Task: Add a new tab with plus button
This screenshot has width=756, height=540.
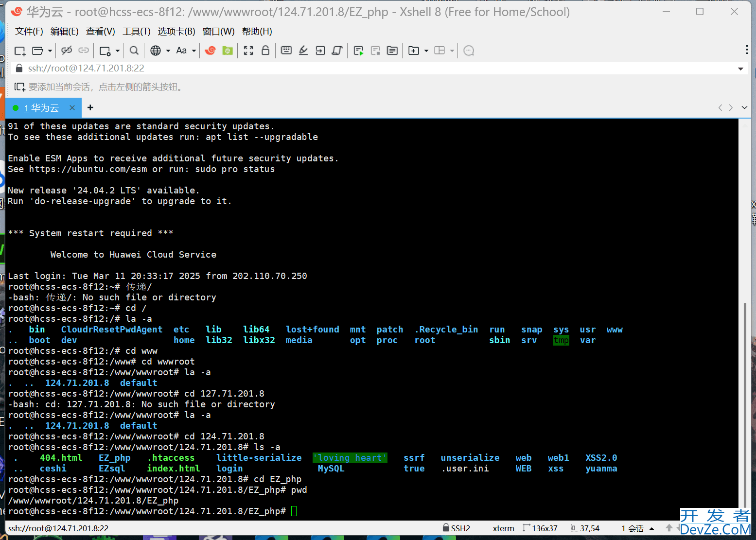Action: pos(90,107)
